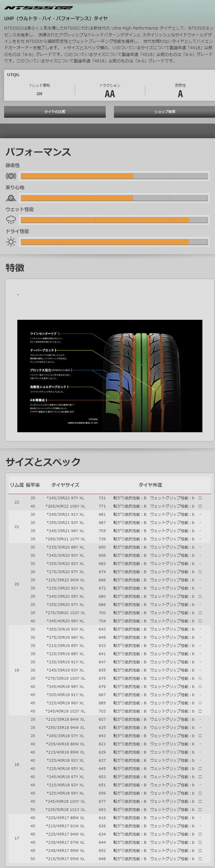
Task: Select the *275/35R20 102Y XL size
Action: point(65,613)
